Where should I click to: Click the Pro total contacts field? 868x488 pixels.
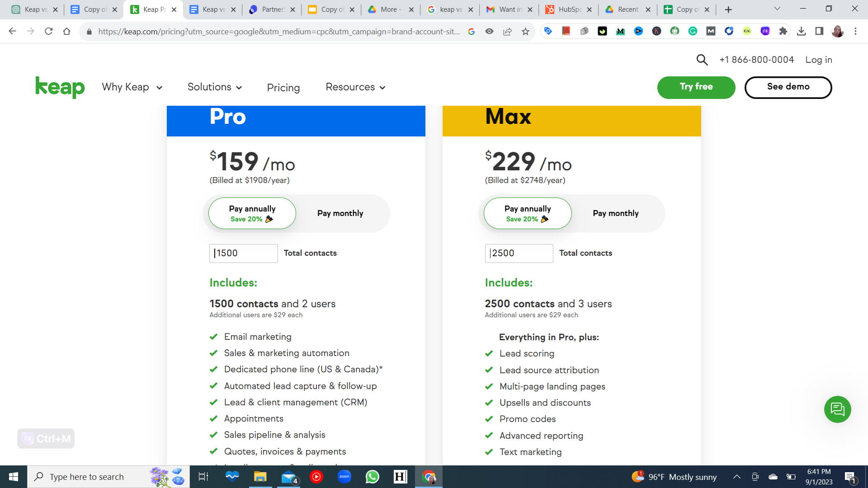pos(243,253)
